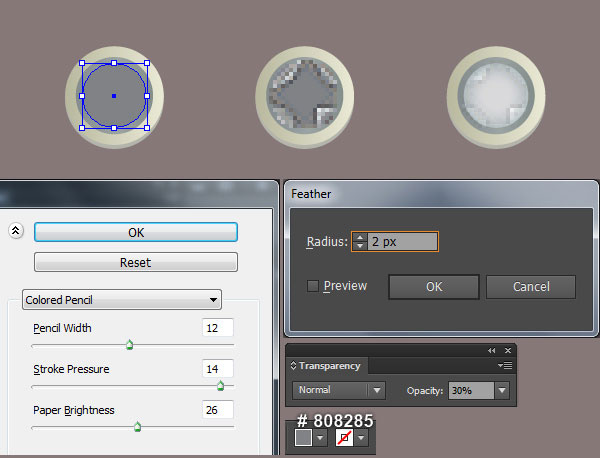The image size is (600, 458).
Task: Open the stroke color dropdown arrow
Action: [x=361, y=437]
